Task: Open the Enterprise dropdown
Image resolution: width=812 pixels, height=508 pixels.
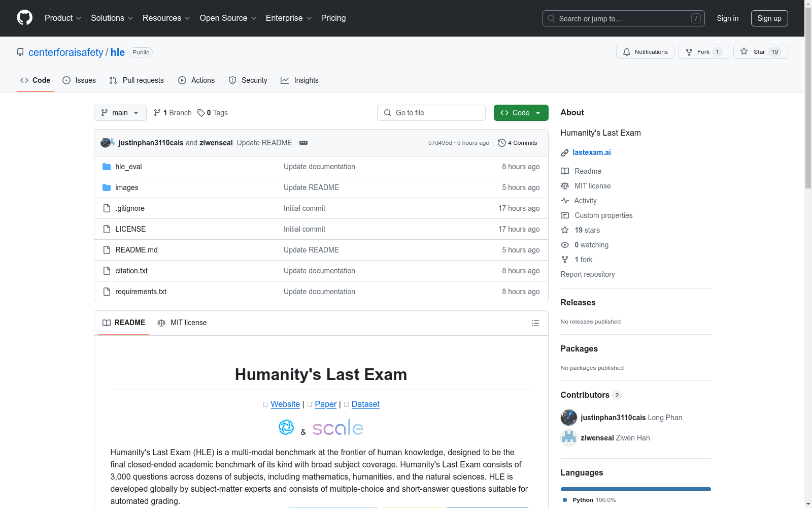Action: point(289,18)
